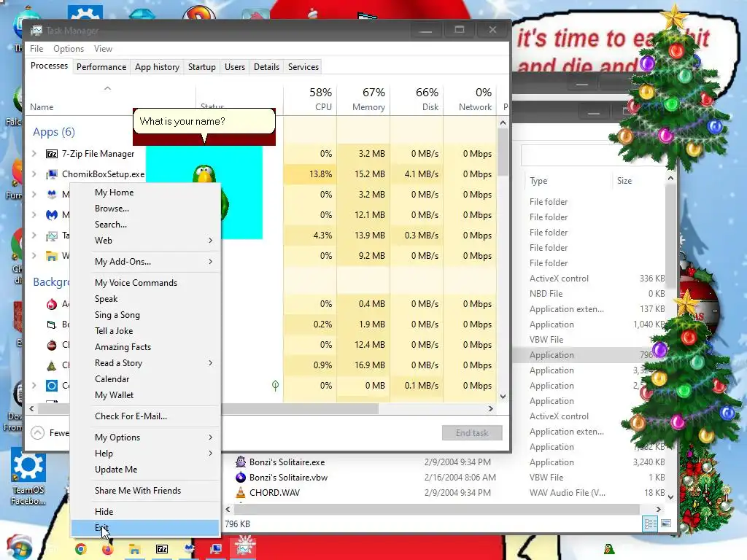The width and height of the screenshot is (747, 560).
Task: Click the CHORD.WAV file icon
Action: 241,492
